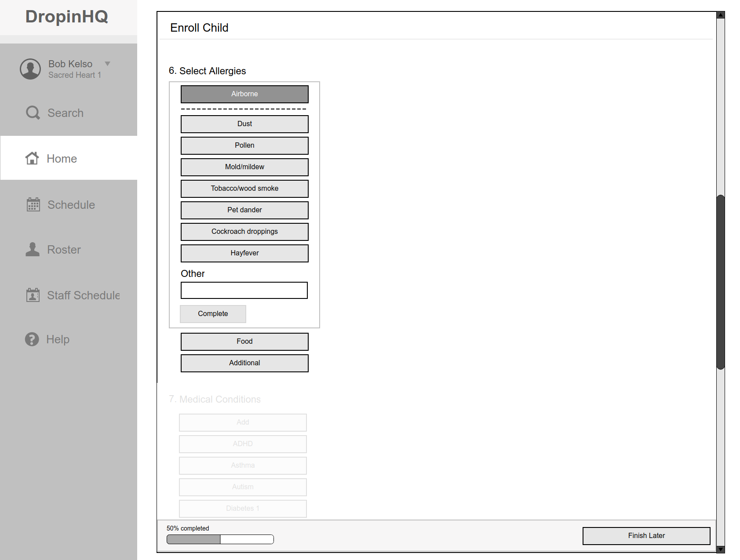740x560 pixels.
Task: Click the 50% completed progress bar
Action: pyautogui.click(x=220, y=539)
